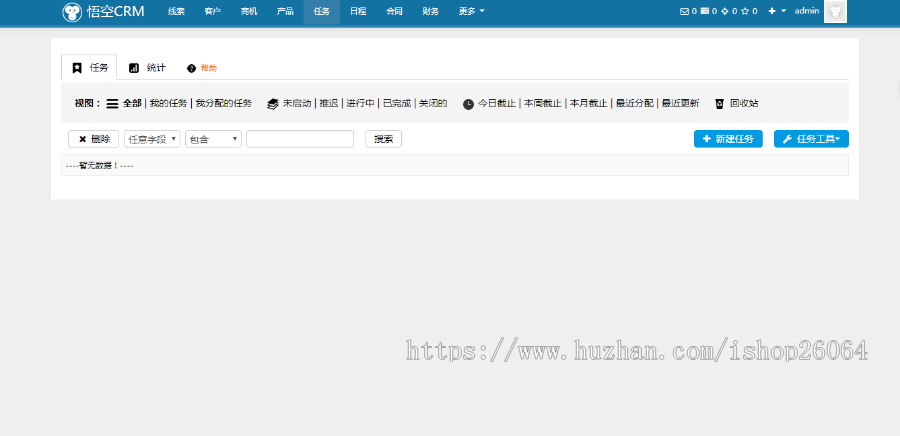Click the diamond counter icon in header
900x436 pixels.
(x=725, y=11)
